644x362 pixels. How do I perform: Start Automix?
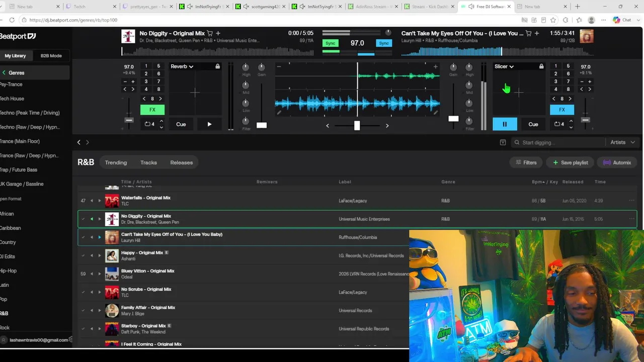click(617, 162)
